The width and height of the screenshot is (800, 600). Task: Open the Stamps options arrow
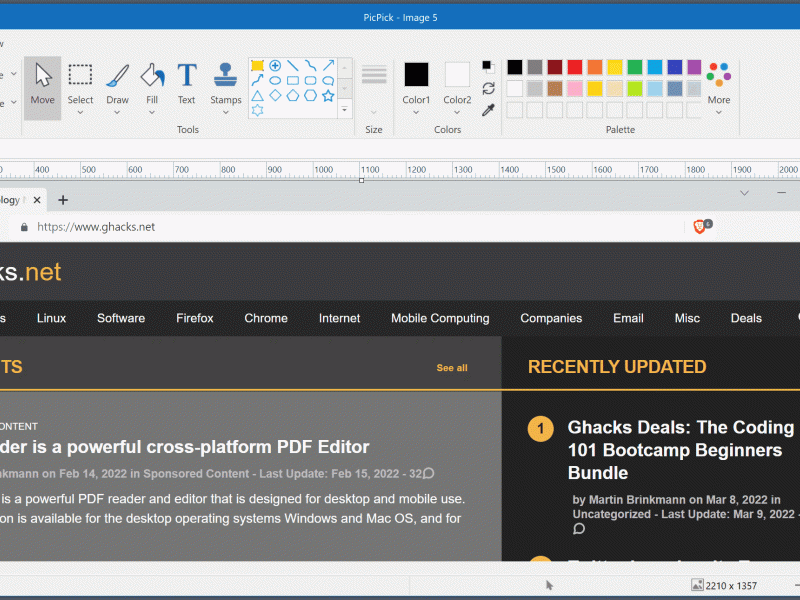[x=226, y=112]
